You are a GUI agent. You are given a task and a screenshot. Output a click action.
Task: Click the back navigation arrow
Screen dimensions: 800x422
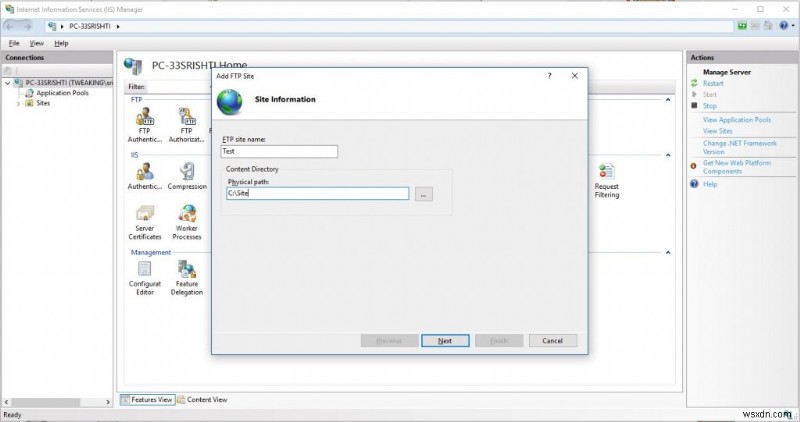pyautogui.click(x=10, y=26)
